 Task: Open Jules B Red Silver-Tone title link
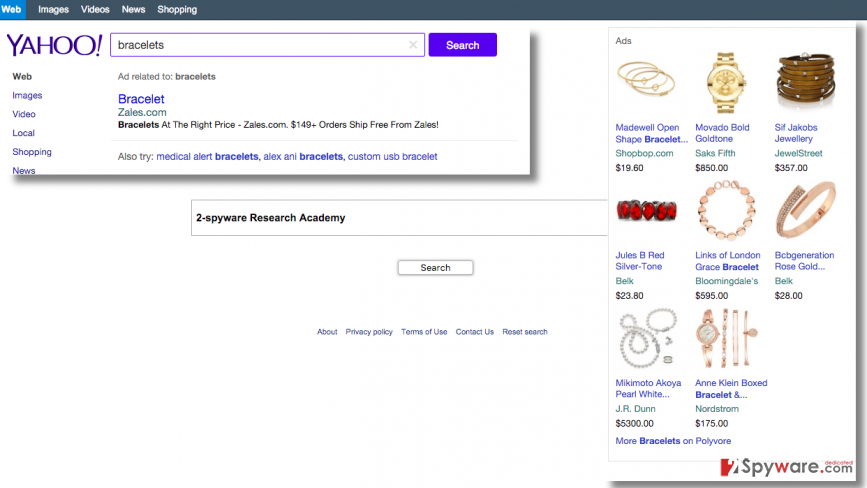pos(640,261)
